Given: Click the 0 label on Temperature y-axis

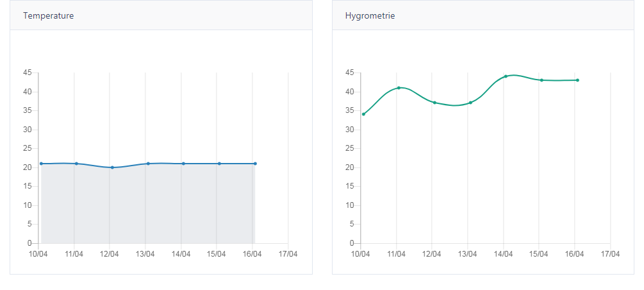Looking at the screenshot, I should point(29,243).
